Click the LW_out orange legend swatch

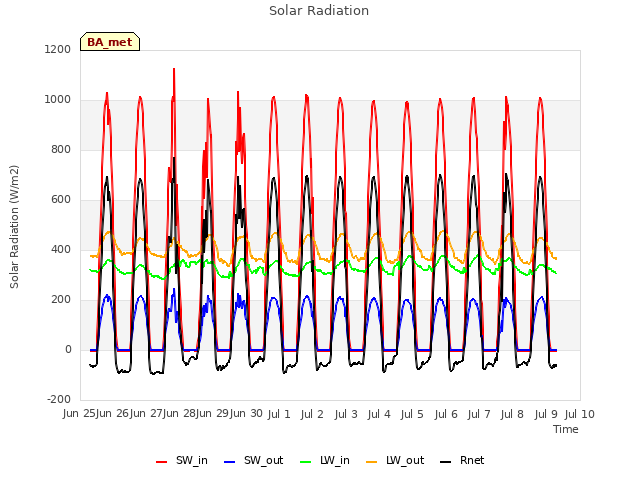pos(371,462)
